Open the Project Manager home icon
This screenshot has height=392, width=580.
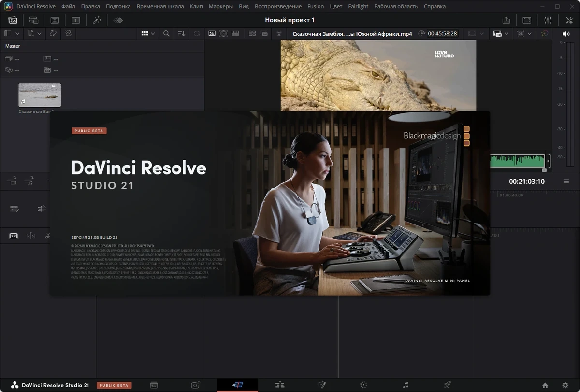coord(545,385)
